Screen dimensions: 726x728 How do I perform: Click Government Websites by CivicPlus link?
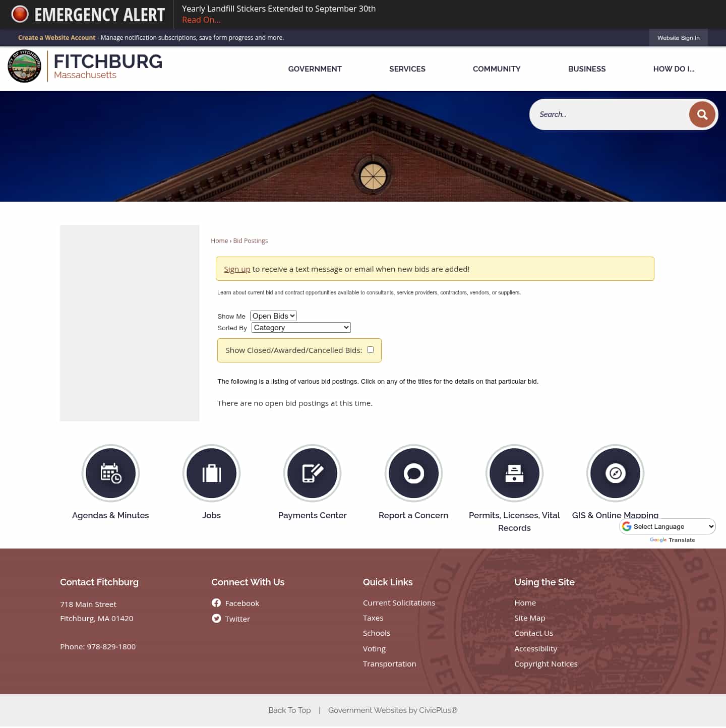[x=393, y=710]
